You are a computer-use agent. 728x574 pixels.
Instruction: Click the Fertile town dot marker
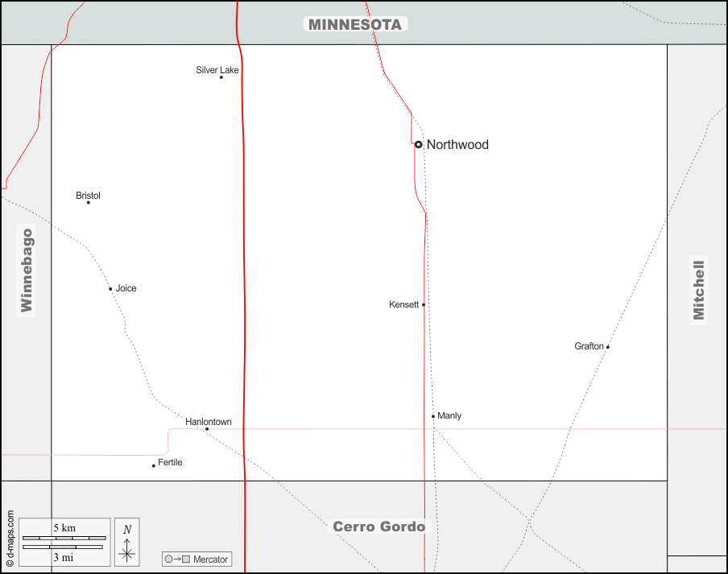(154, 465)
